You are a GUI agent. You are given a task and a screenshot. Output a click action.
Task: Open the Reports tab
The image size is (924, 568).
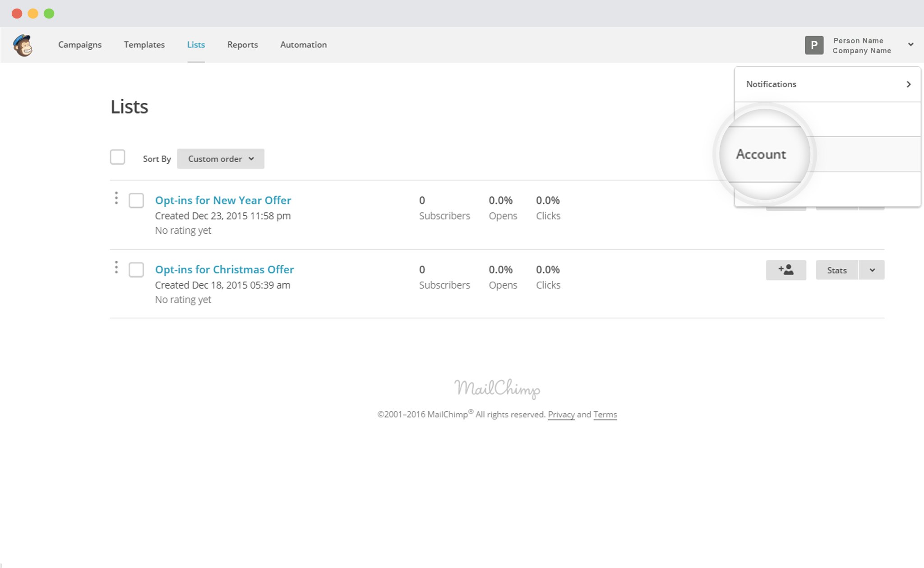[x=242, y=45]
